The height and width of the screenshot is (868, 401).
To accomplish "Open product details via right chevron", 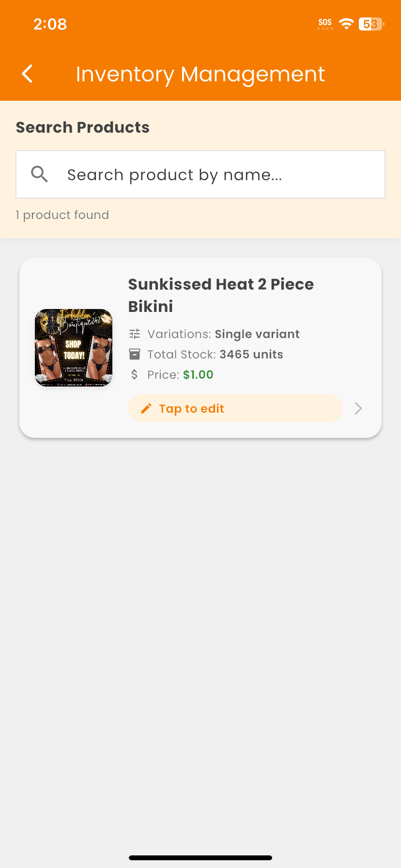I will 358,408.
